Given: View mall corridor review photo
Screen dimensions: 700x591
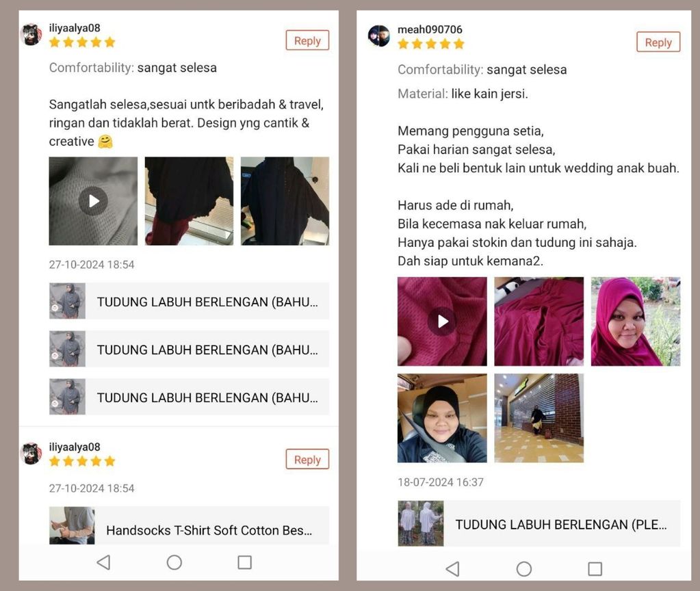Looking at the screenshot, I should [539, 418].
